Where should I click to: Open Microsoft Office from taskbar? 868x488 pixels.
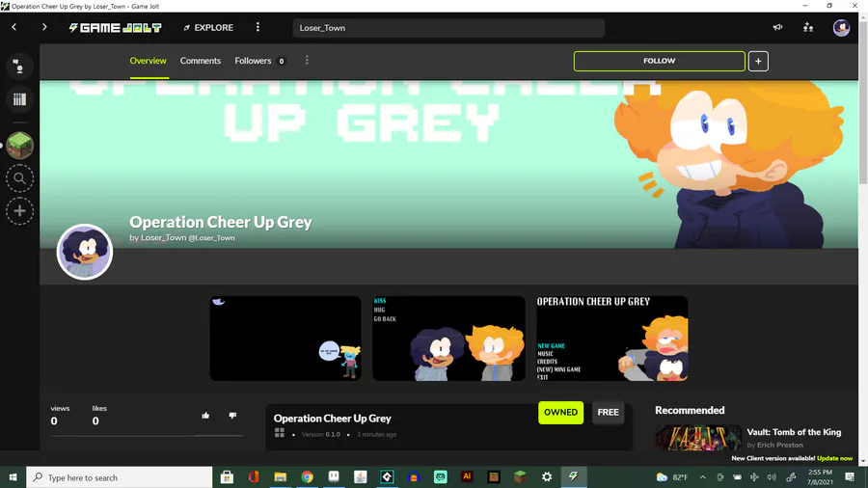coord(254,477)
